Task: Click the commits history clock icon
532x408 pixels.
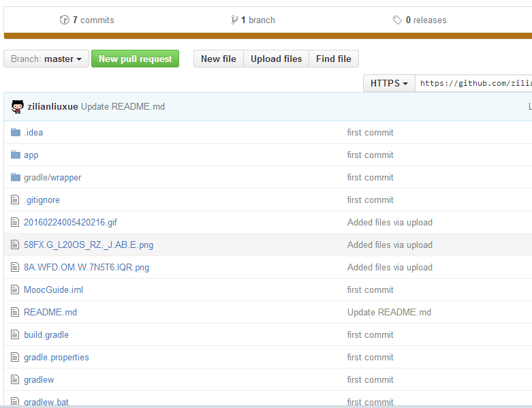Action: 65,20
